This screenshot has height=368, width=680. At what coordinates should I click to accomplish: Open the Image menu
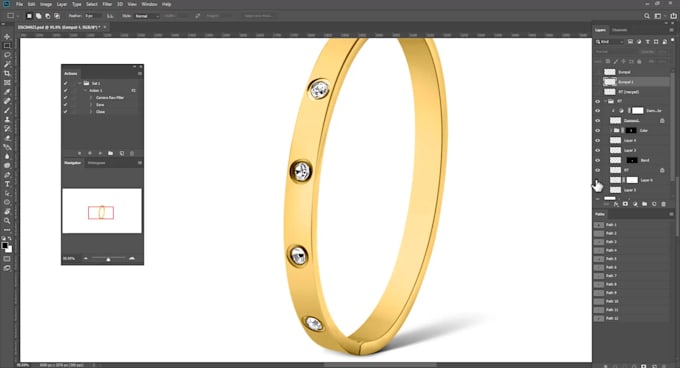click(46, 4)
